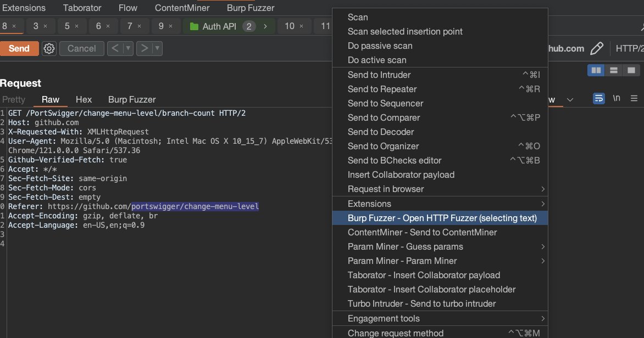Toggle word wrap icon in response pane
Screen dimensions: 644x338
599,98
